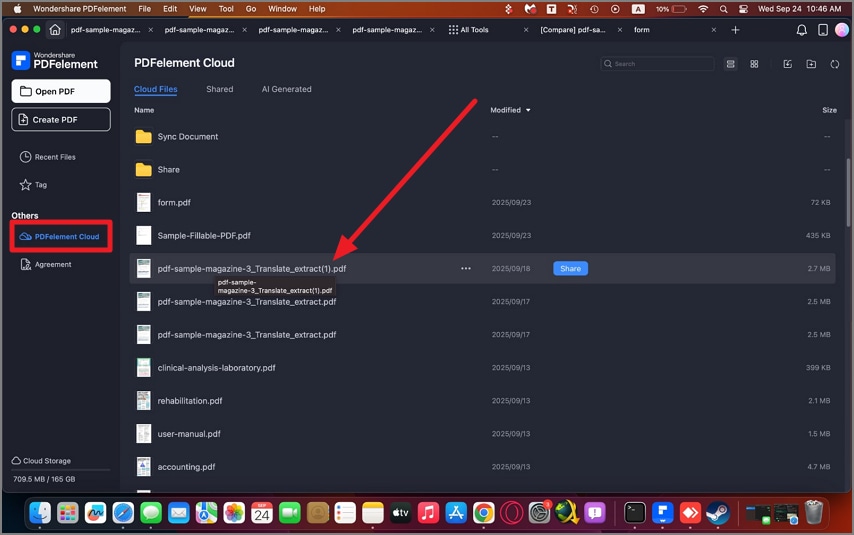This screenshot has width=854, height=535.
Task: Switch to the [Compare] pdf-sa... tab
Action: (x=572, y=30)
